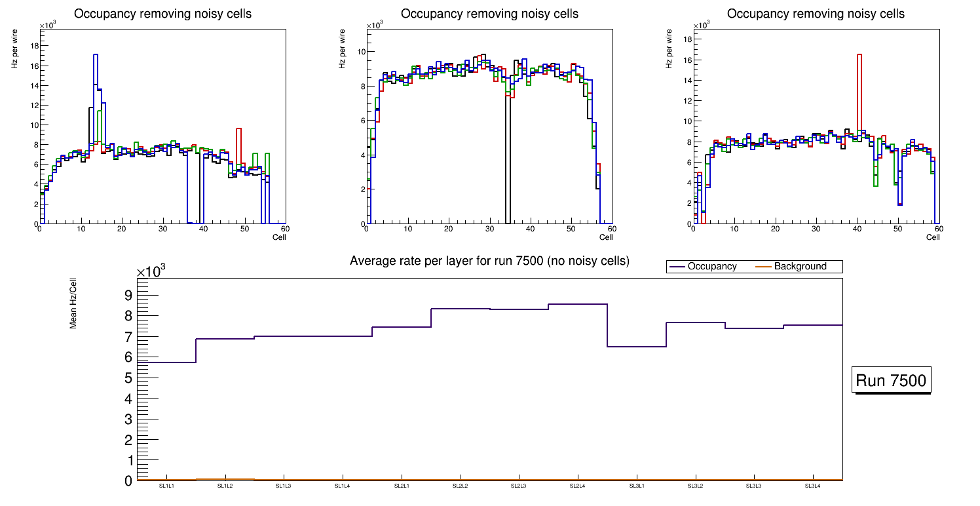Click the tall red spike peak in right plot
This screenshot has width=980, height=506.
(859, 55)
